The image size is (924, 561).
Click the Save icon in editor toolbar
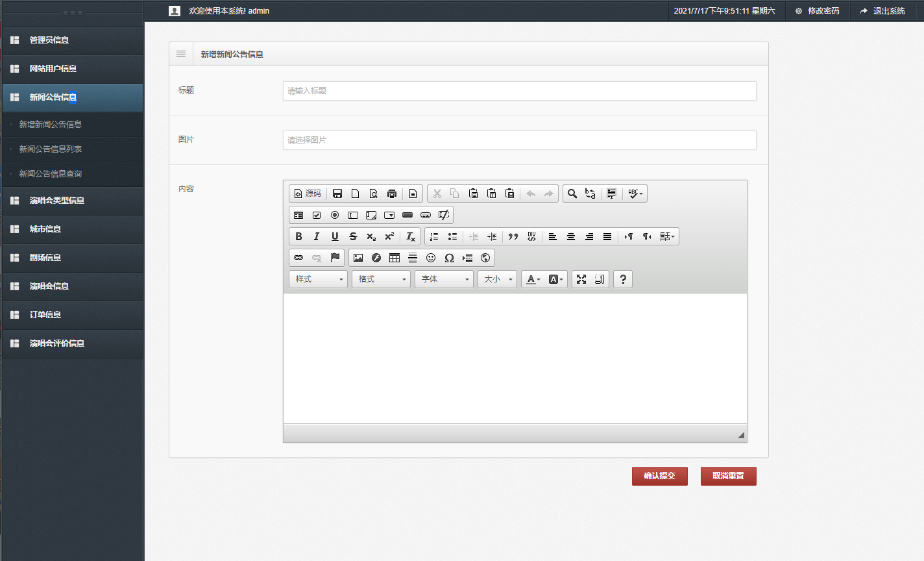(x=337, y=193)
